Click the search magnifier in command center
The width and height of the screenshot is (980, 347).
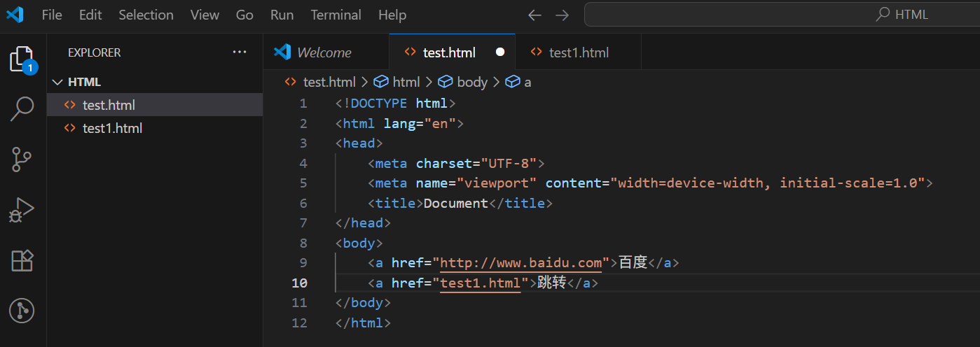[883, 15]
